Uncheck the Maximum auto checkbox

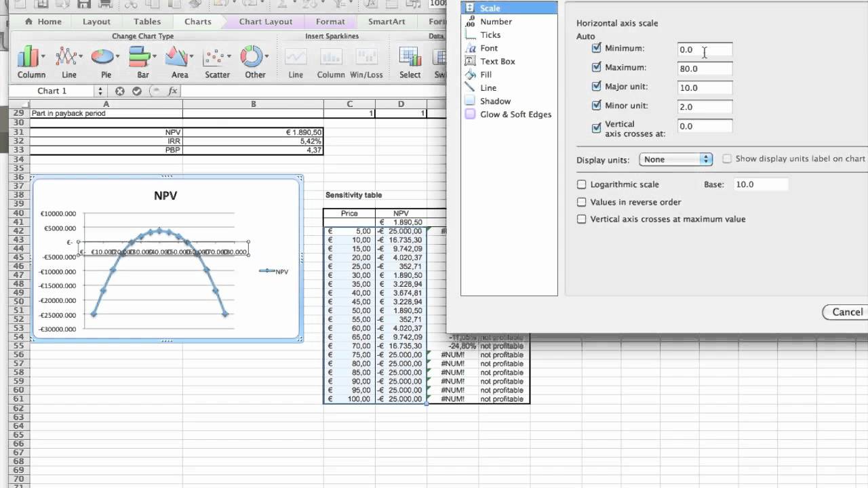pyautogui.click(x=597, y=67)
